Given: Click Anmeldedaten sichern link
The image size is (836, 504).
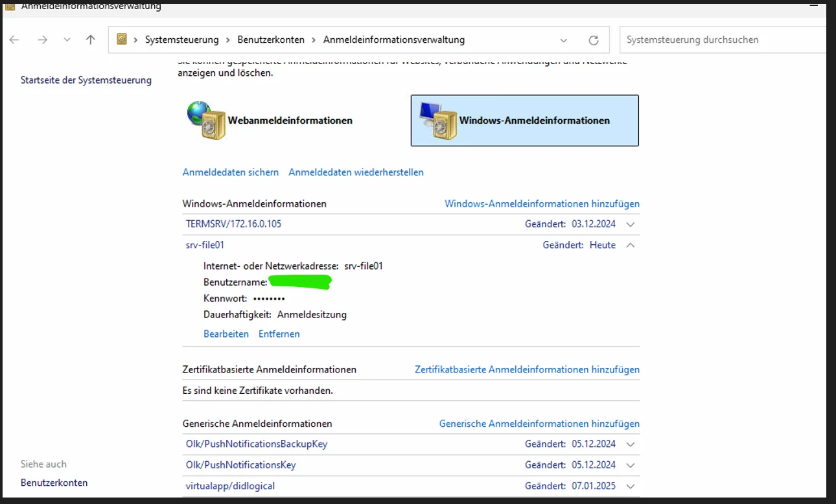Looking at the screenshot, I should coord(231,172).
